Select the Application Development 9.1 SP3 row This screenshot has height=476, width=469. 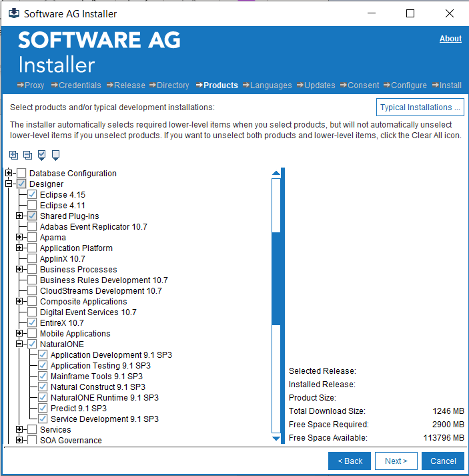[111, 355]
